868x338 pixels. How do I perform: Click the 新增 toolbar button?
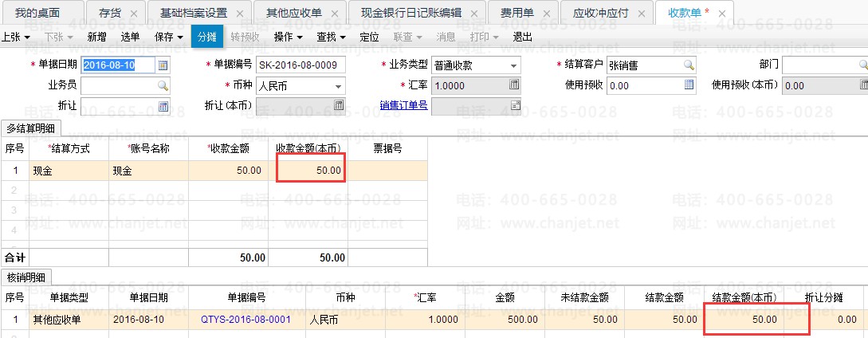pyautogui.click(x=97, y=37)
